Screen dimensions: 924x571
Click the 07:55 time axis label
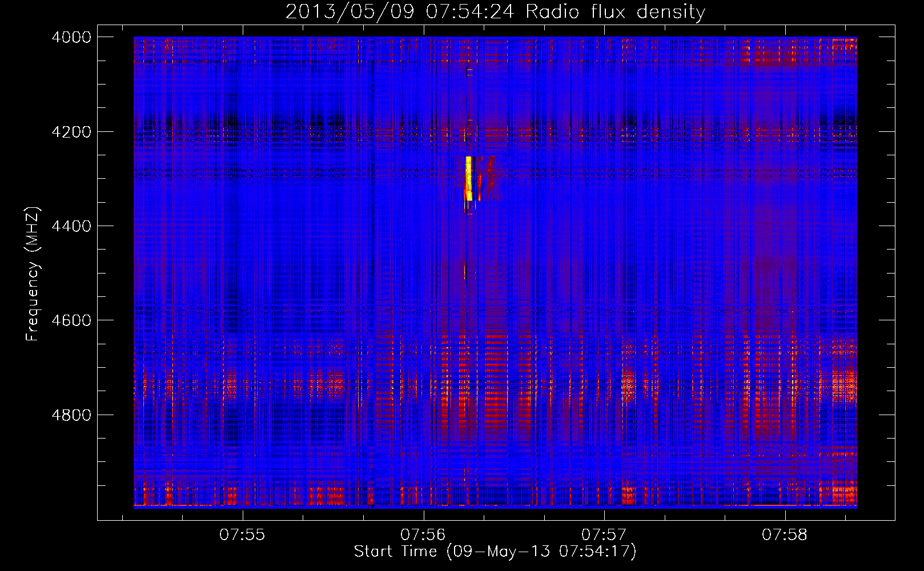[243, 534]
